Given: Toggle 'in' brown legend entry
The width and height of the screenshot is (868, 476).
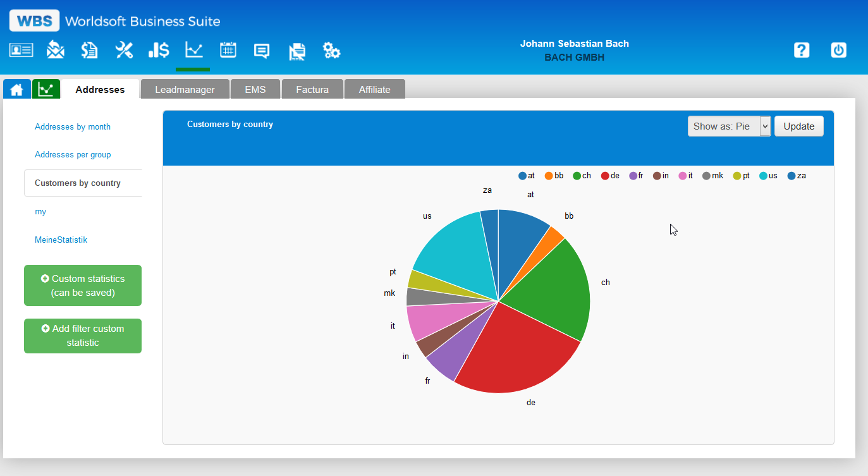Looking at the screenshot, I should (661, 176).
